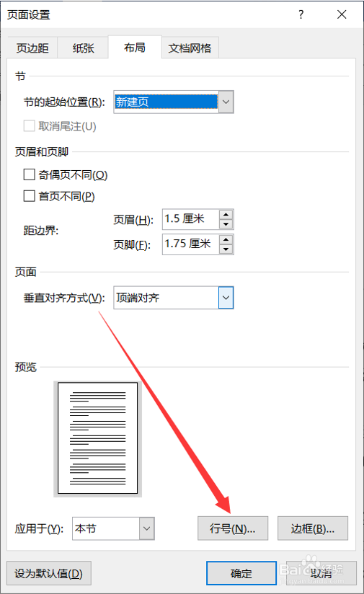Image resolution: width=364 pixels, height=594 pixels.
Task: Cancel with the 取消 button
Action: [x=321, y=573]
